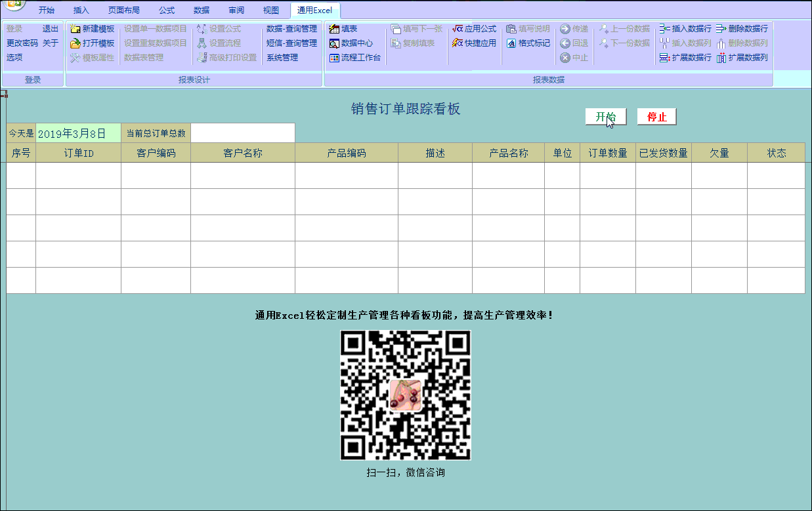
Task: Click the 快捷应用 icon
Action: click(458, 43)
